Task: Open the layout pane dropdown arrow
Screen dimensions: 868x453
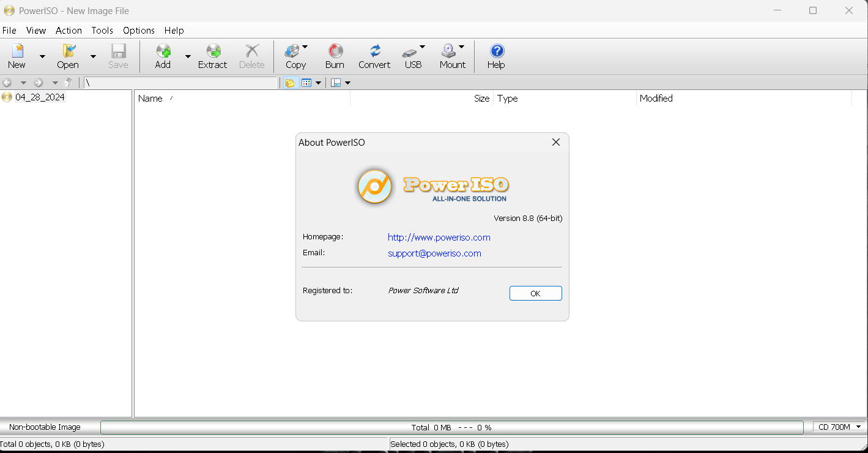Action: pyautogui.click(x=347, y=83)
